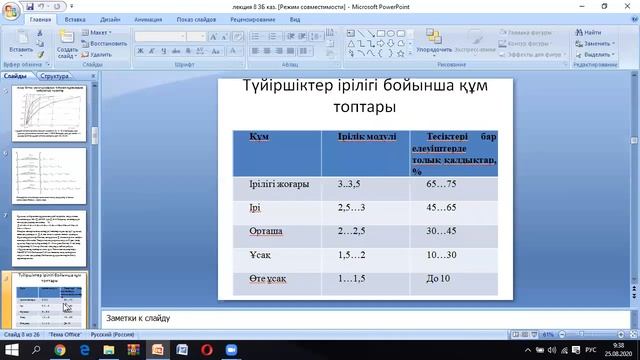Open the Анимация ribbon tab
640x360 pixels.
pyautogui.click(x=148, y=20)
